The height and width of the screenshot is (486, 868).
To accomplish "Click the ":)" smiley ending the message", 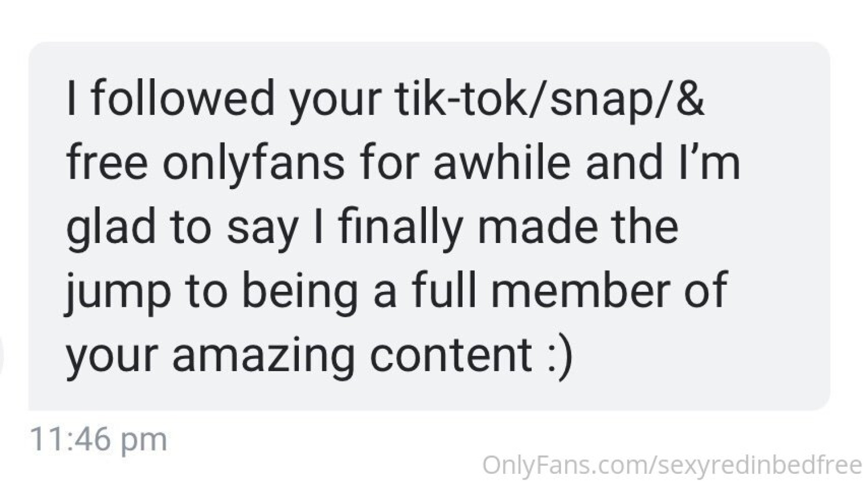I will coord(561,356).
